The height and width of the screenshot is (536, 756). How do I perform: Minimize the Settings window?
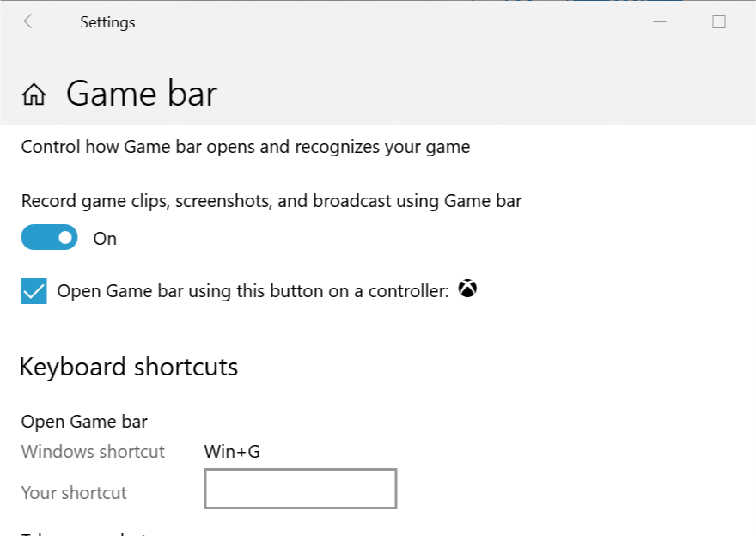[660, 21]
